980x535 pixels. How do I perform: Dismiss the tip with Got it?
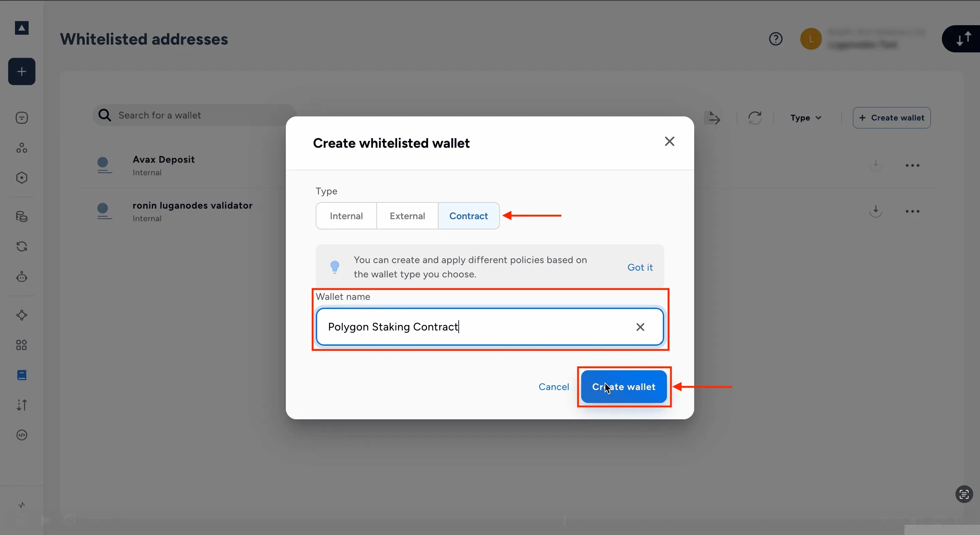coord(640,267)
